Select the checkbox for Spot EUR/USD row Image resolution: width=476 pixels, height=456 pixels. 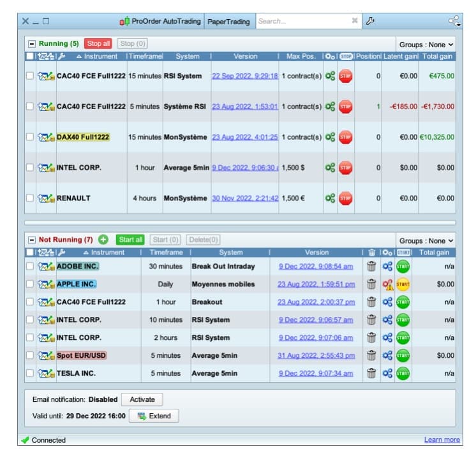(30, 355)
